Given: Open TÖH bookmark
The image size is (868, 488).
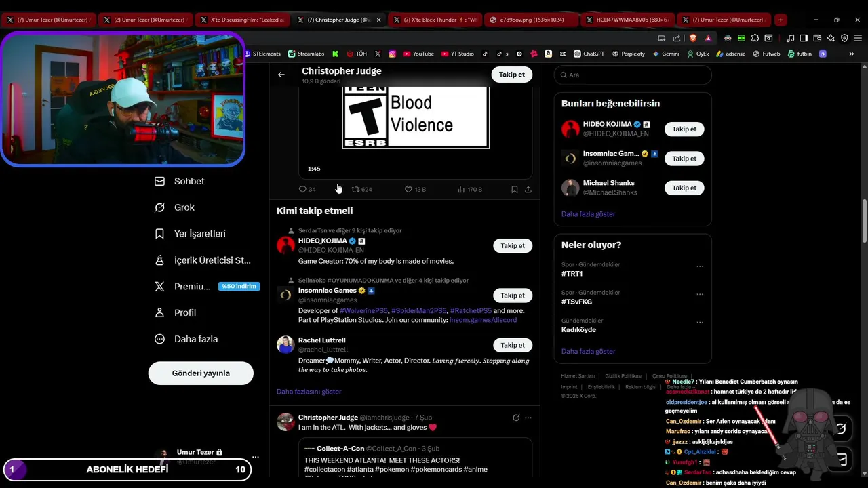Looking at the screenshot, I should 357,54.
